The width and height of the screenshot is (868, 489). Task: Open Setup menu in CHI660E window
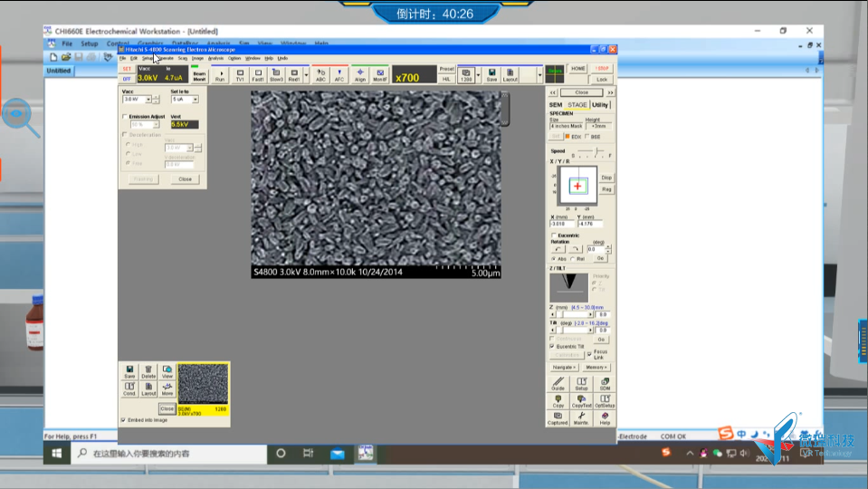click(89, 43)
